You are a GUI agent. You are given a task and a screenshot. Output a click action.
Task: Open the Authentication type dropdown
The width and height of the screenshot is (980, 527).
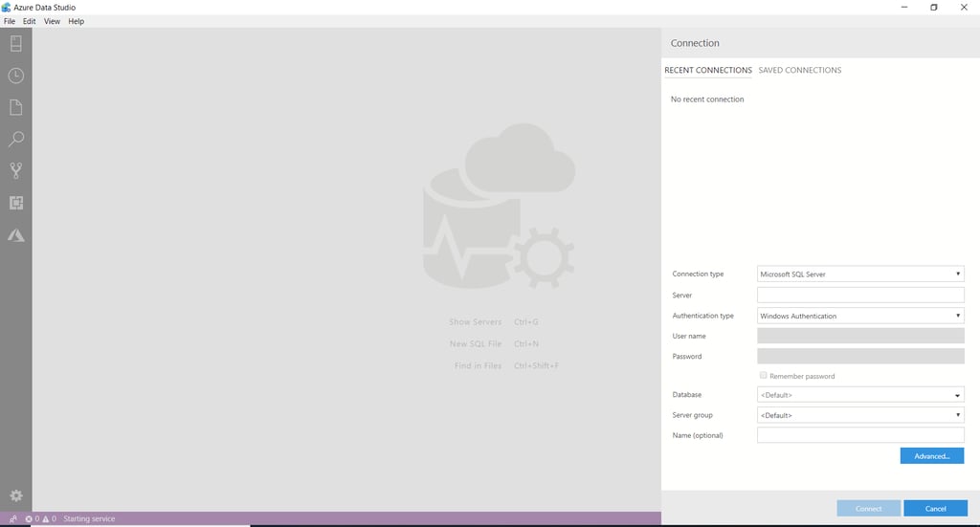click(x=860, y=316)
